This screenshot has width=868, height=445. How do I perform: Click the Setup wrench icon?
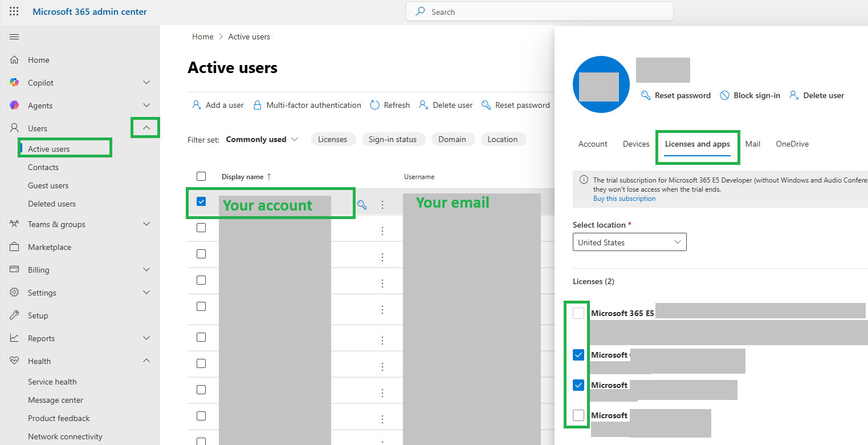point(15,315)
